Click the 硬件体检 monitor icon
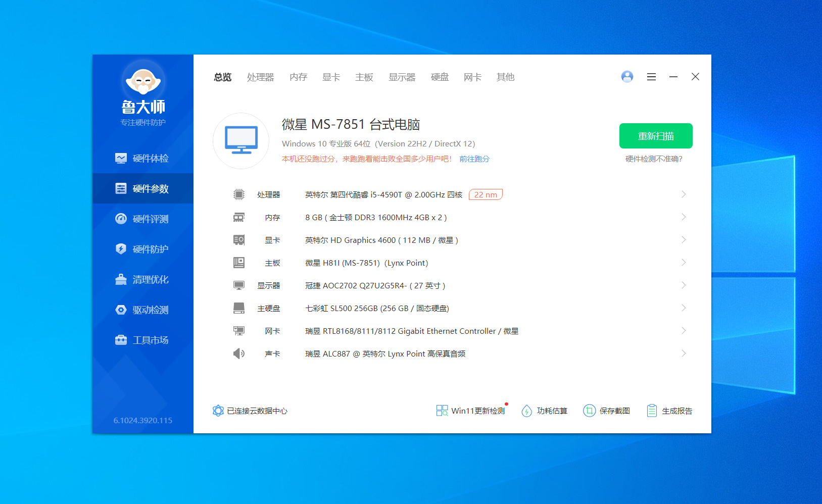This screenshot has height=504, width=822. click(x=121, y=158)
